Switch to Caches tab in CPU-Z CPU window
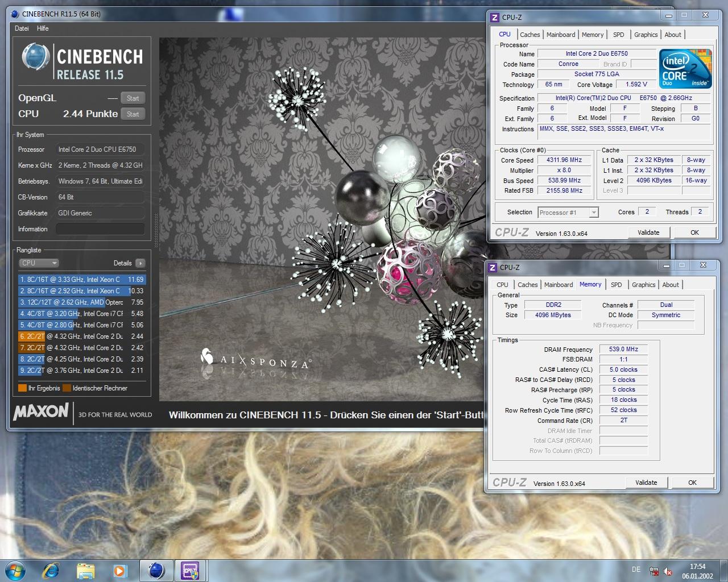 (530, 35)
